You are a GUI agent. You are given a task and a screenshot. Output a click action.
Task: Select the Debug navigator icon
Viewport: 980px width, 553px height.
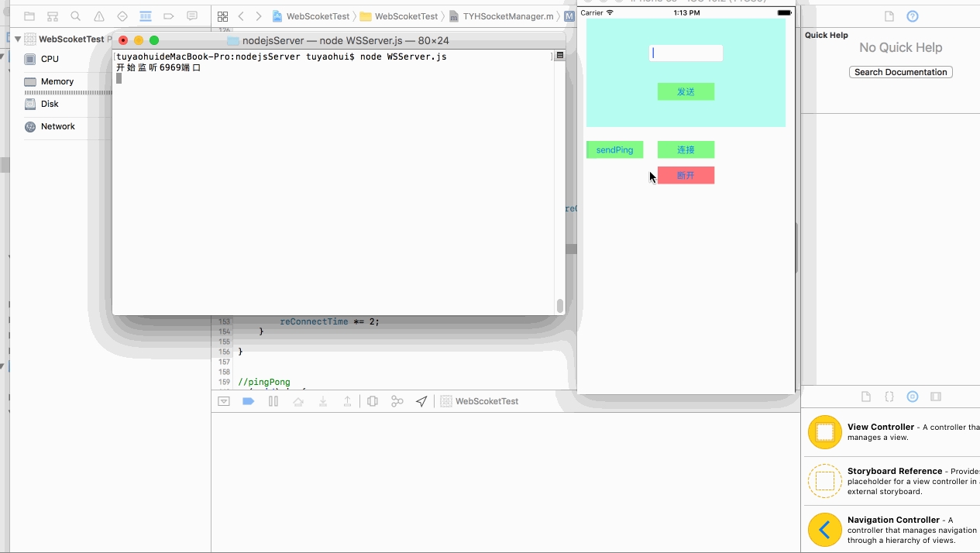pos(146,16)
